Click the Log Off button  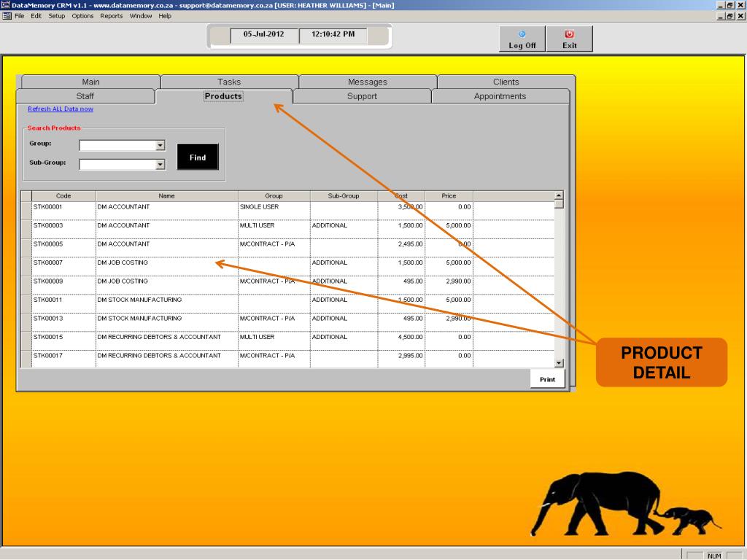tap(522, 39)
